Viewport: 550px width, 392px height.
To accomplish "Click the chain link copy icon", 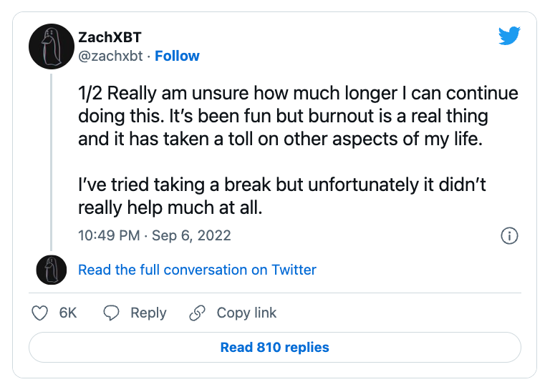I will [197, 313].
